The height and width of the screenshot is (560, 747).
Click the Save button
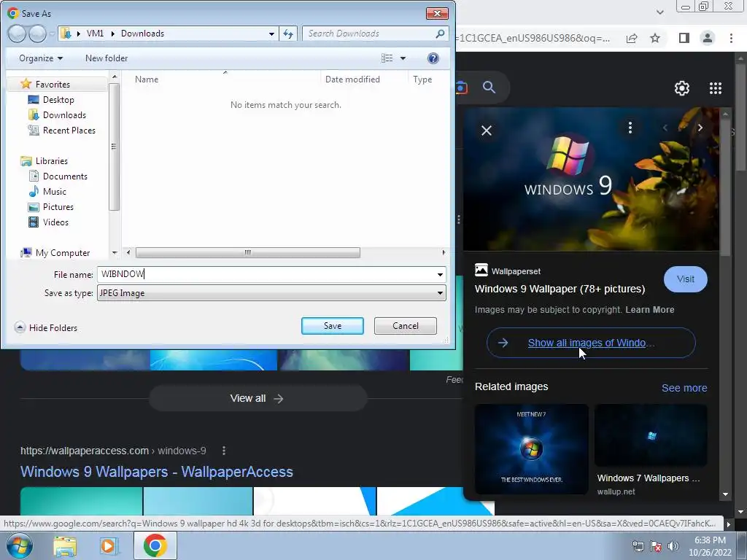pos(333,326)
